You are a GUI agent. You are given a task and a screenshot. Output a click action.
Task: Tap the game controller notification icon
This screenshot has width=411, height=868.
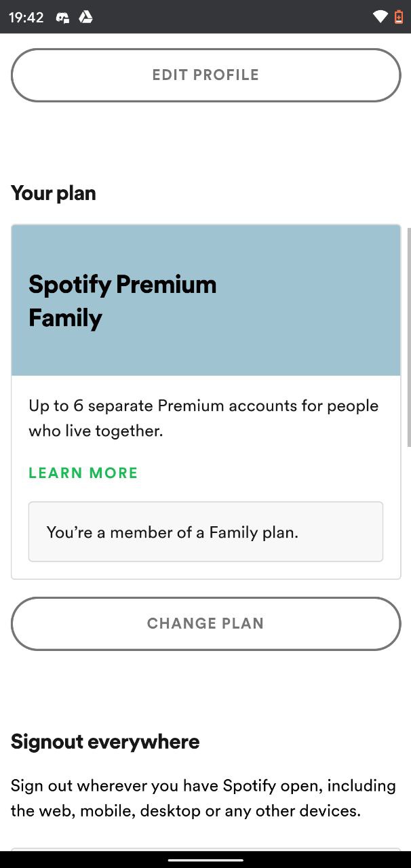coord(62,18)
